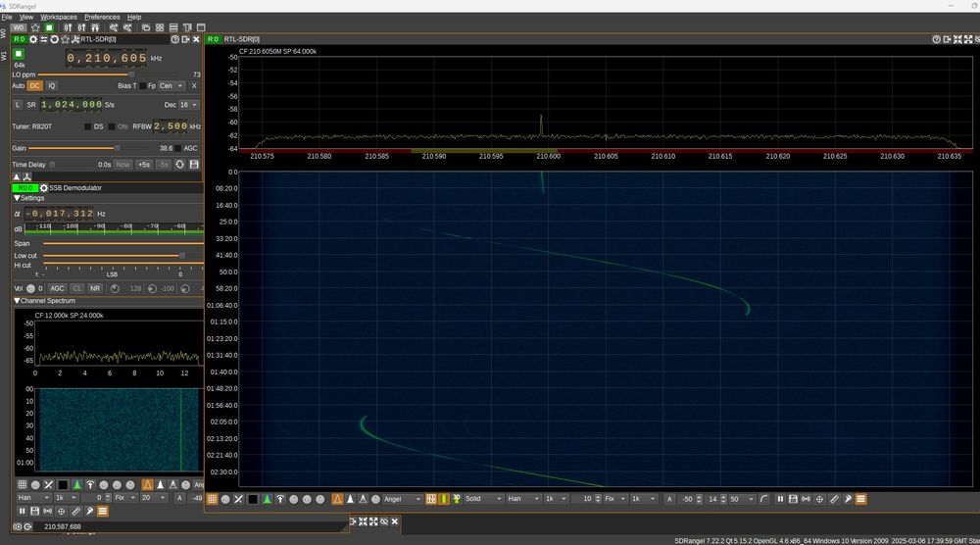The width and height of the screenshot is (980, 545).
Task: Pause the channel spectrum display
Action: [22, 511]
